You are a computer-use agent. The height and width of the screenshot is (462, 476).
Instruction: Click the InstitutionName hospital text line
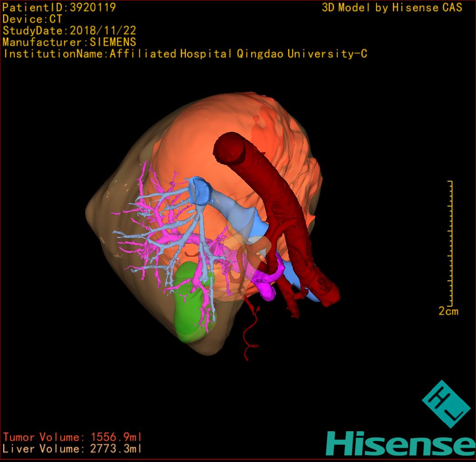coord(185,54)
